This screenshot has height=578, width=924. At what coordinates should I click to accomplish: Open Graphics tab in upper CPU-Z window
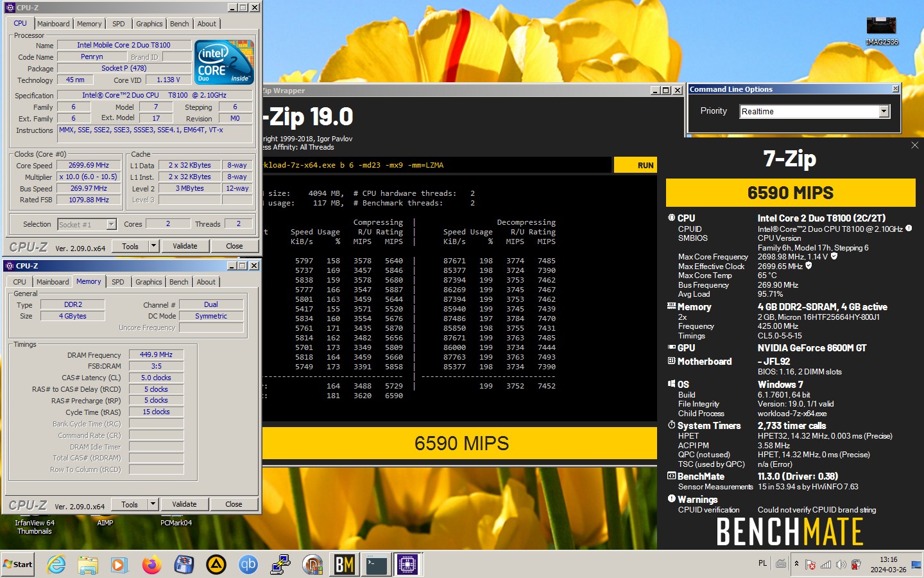point(150,24)
